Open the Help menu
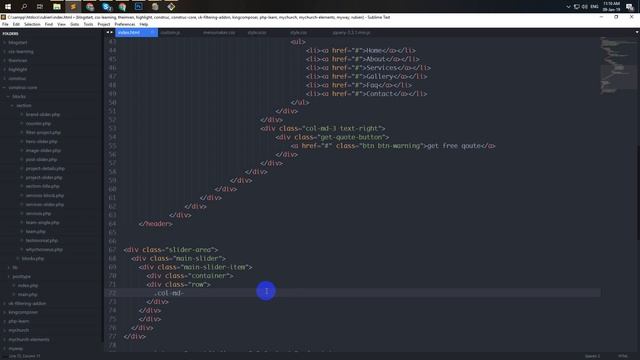Screen dimensions: 640x360 144,24
